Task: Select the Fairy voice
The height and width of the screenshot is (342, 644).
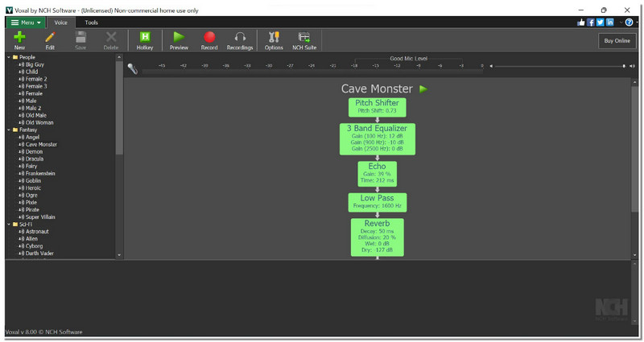Action: click(x=31, y=167)
